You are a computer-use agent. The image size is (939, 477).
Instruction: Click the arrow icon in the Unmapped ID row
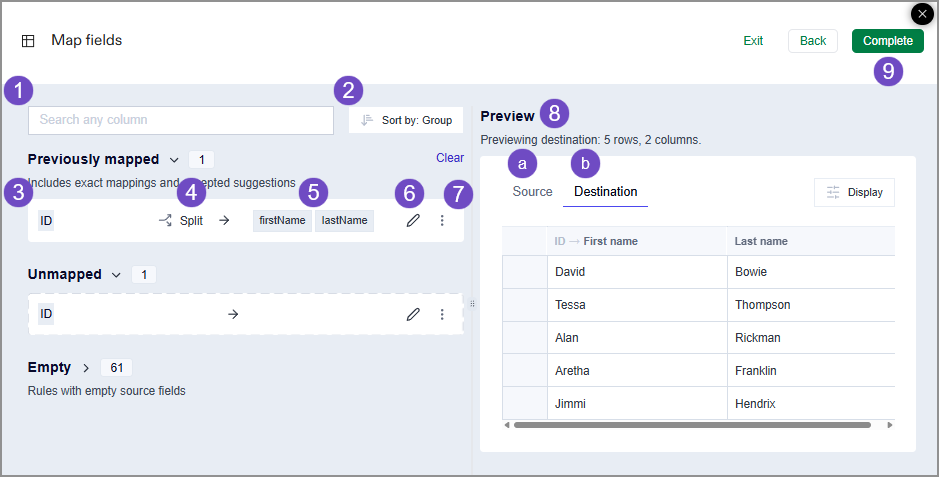point(233,314)
